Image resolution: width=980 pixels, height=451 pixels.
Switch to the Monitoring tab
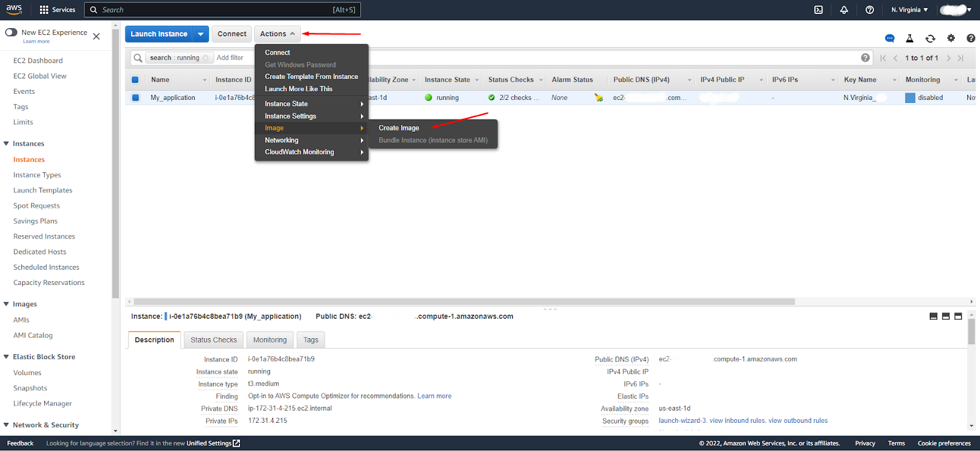[270, 340]
